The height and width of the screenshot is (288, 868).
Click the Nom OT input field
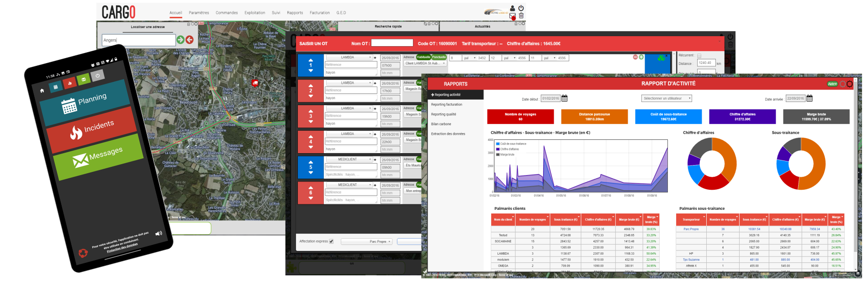(392, 43)
